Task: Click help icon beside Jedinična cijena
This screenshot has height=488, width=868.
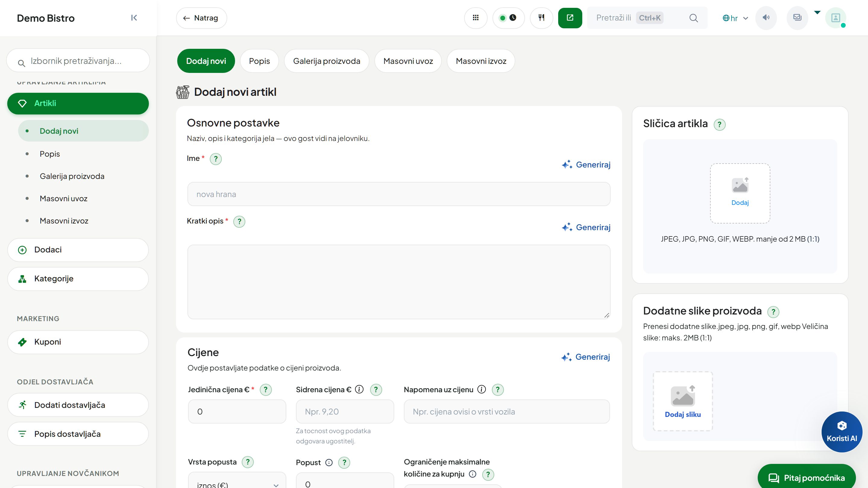Action: tap(266, 390)
